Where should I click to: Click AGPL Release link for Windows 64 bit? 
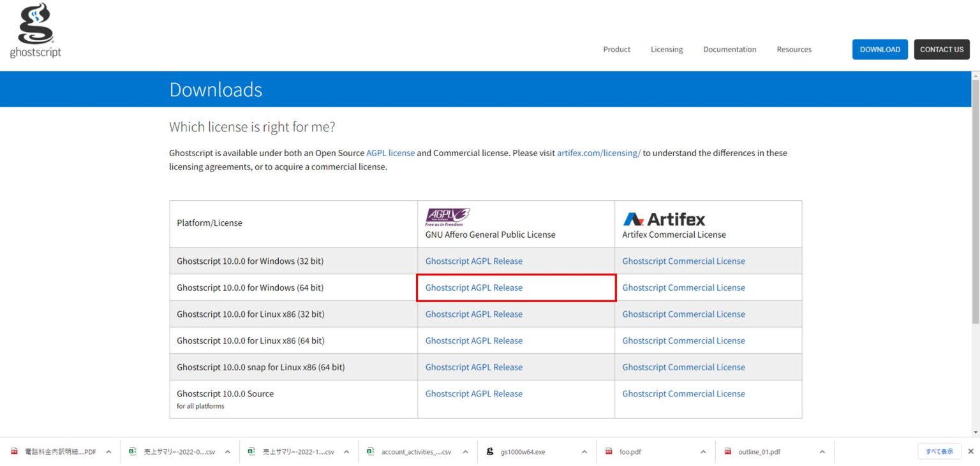(473, 288)
